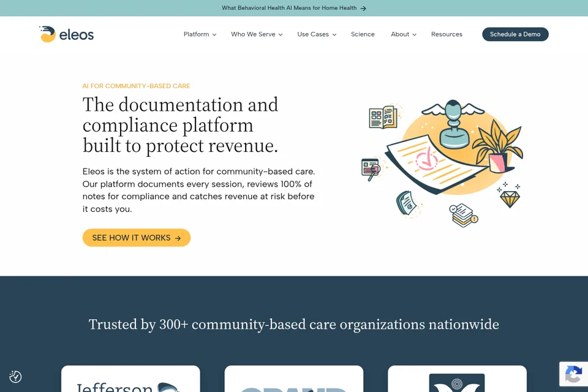
Task: Click the Jefferson logo card
Action: pos(130,379)
